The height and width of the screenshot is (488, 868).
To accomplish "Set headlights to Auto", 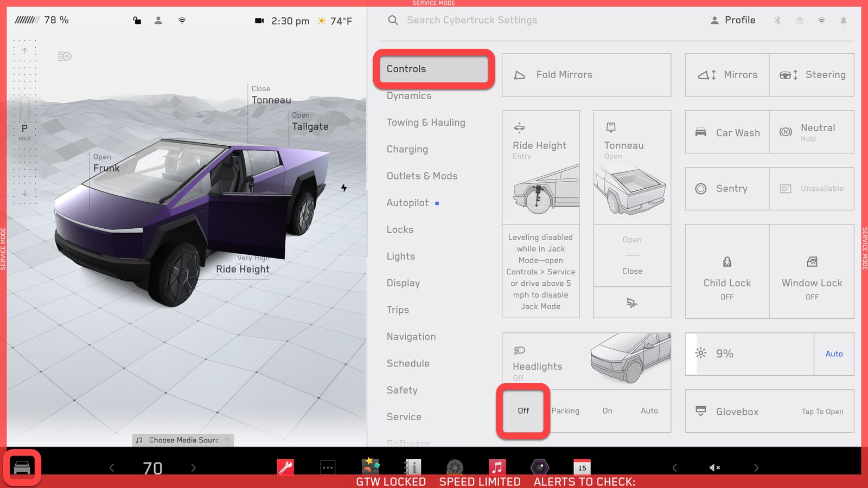I will [x=649, y=410].
